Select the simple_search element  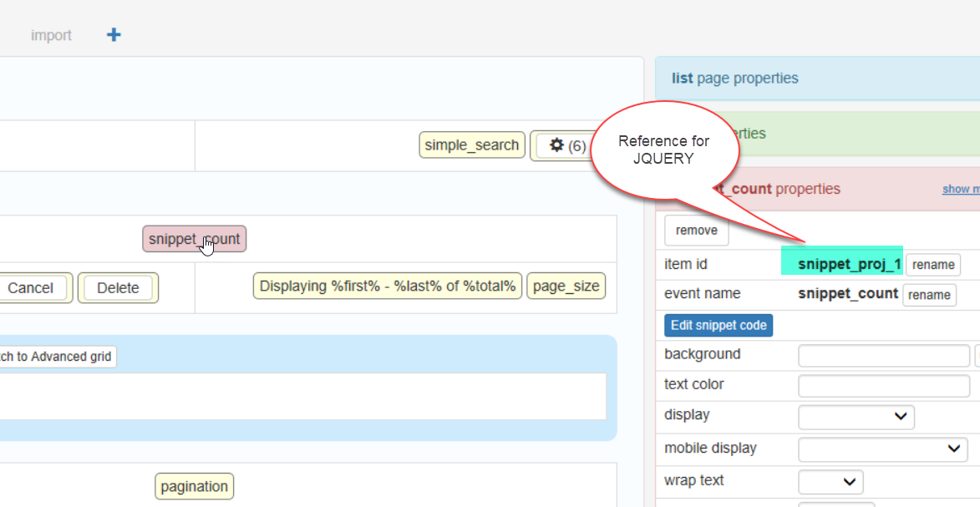pos(471,145)
